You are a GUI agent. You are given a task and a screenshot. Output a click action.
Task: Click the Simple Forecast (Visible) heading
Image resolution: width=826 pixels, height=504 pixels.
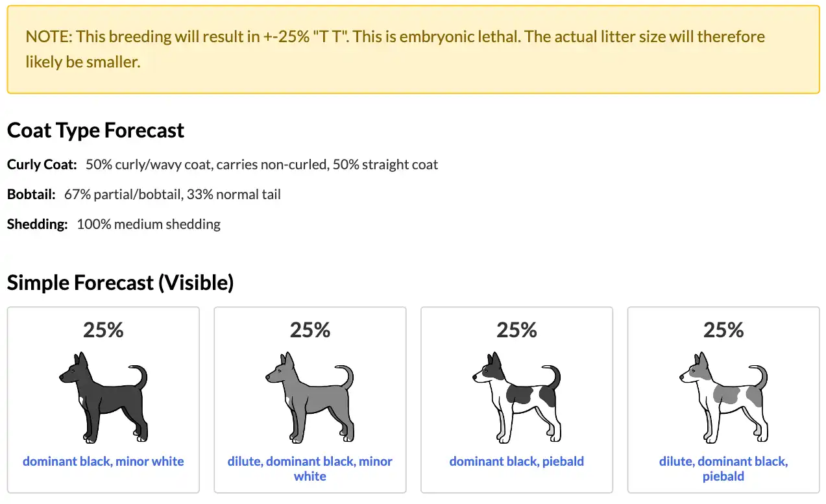120,282
